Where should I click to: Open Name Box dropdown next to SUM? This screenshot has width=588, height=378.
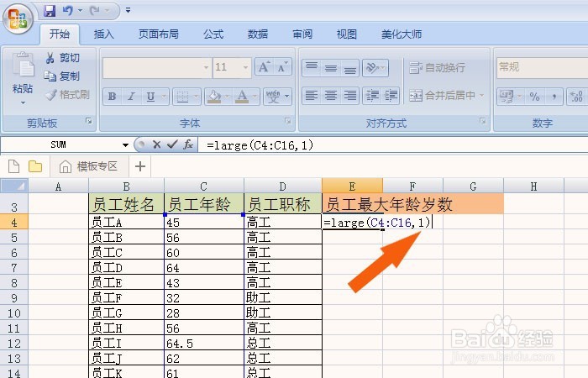coord(125,145)
